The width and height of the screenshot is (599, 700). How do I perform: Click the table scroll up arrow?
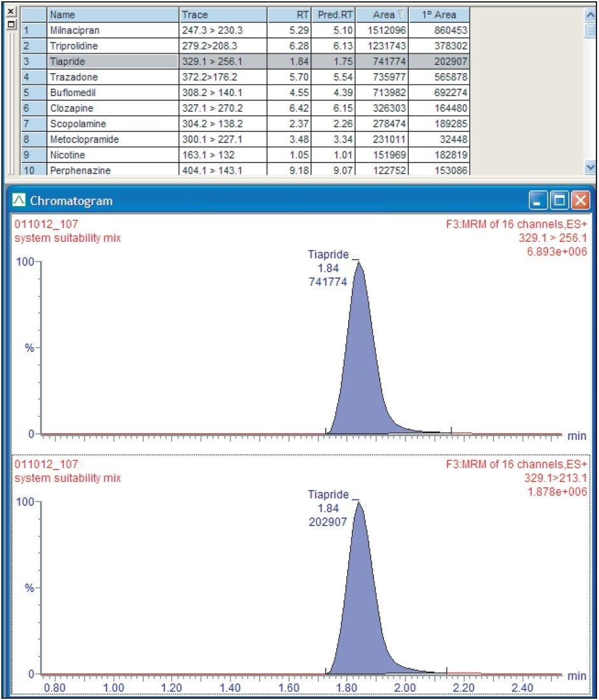589,15
